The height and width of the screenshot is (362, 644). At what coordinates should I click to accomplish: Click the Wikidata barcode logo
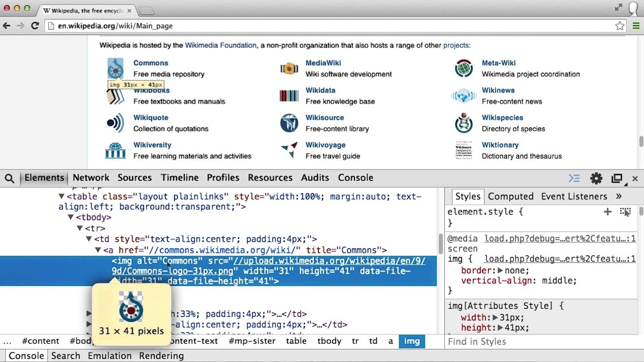point(289,96)
